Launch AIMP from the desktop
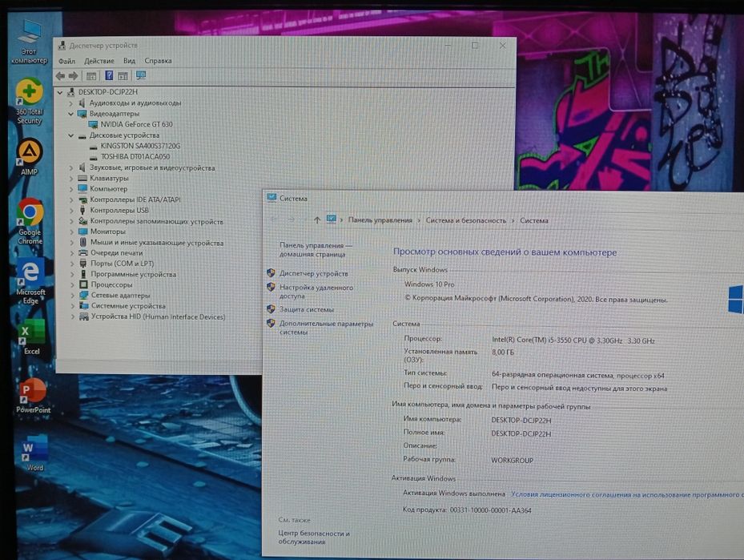This screenshot has height=560, width=744. [30, 156]
